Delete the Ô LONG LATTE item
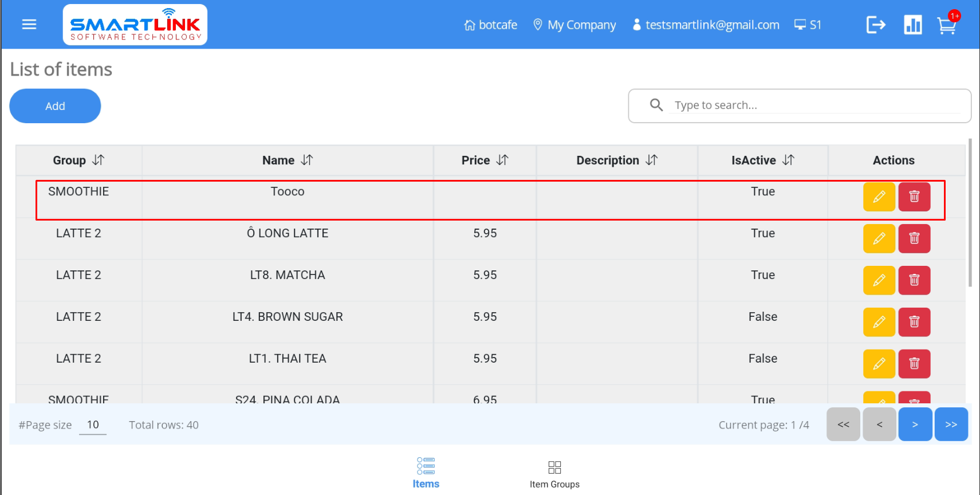Viewport: 980px width, 495px height. 914,238
